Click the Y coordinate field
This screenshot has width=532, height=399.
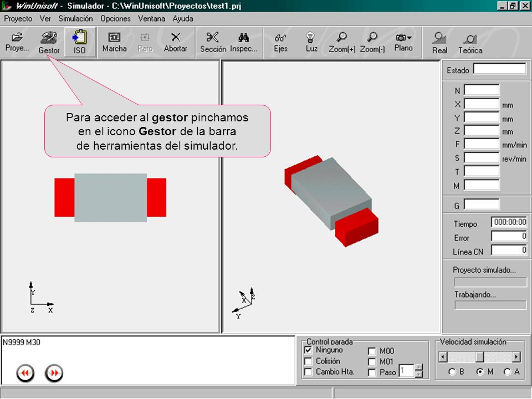click(x=482, y=117)
